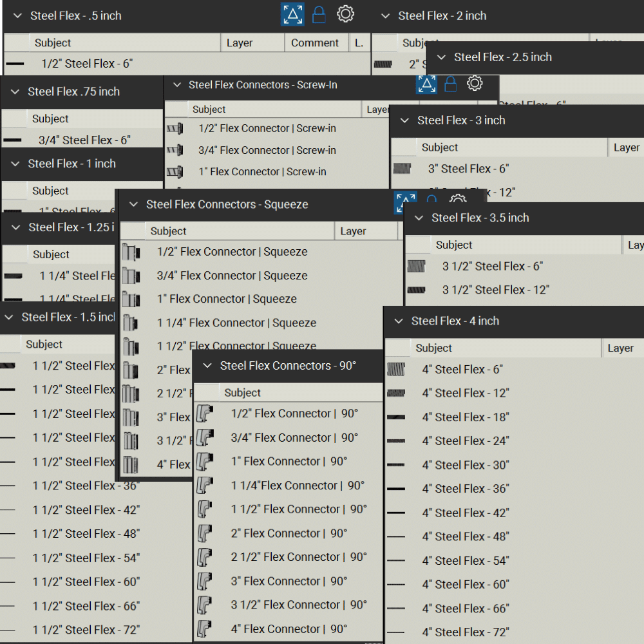This screenshot has height=644, width=644.
Task: Select the 1/2" Flex Connector 90° tool icon
Action: click(x=205, y=413)
